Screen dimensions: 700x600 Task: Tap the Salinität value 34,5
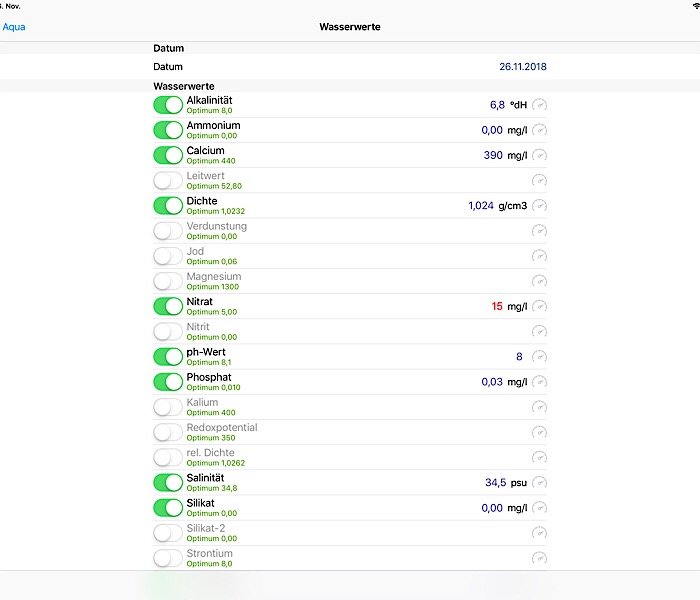pos(495,482)
